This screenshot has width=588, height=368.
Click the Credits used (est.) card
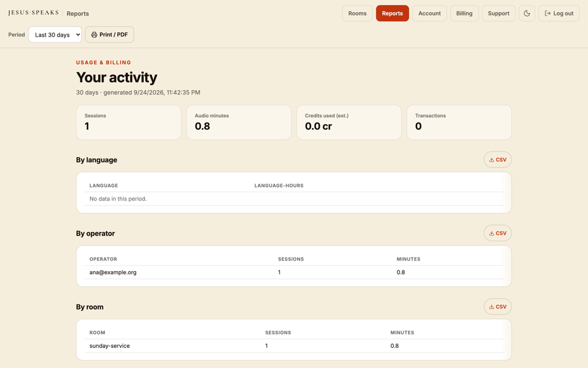coord(349,123)
